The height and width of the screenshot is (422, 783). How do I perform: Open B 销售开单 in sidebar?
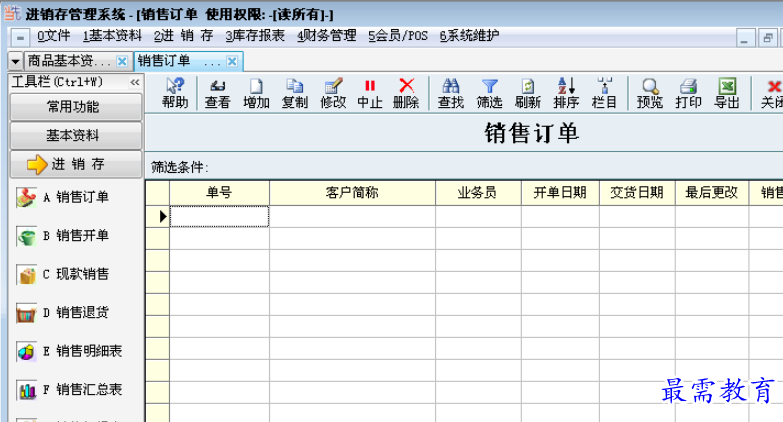[x=62, y=236]
